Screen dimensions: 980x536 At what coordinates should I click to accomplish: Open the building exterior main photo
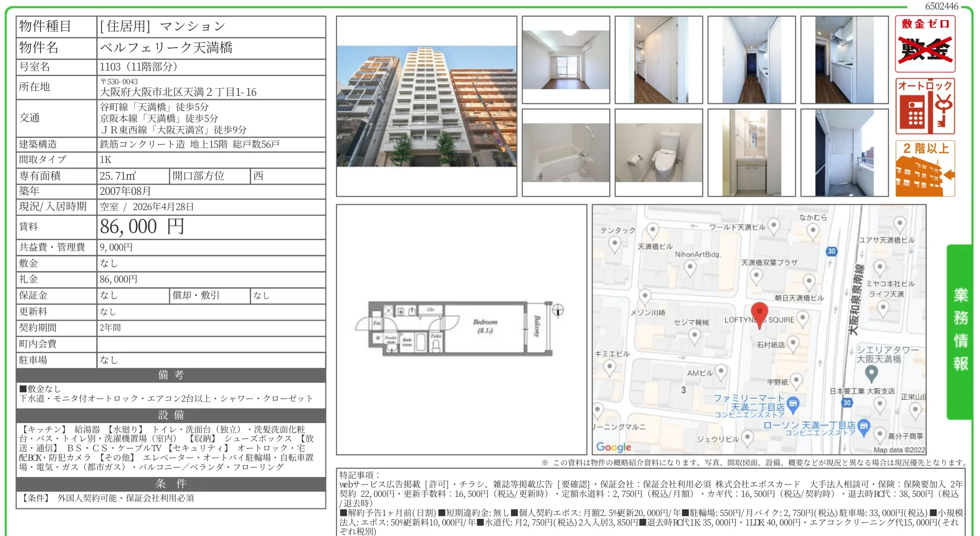pos(426,106)
